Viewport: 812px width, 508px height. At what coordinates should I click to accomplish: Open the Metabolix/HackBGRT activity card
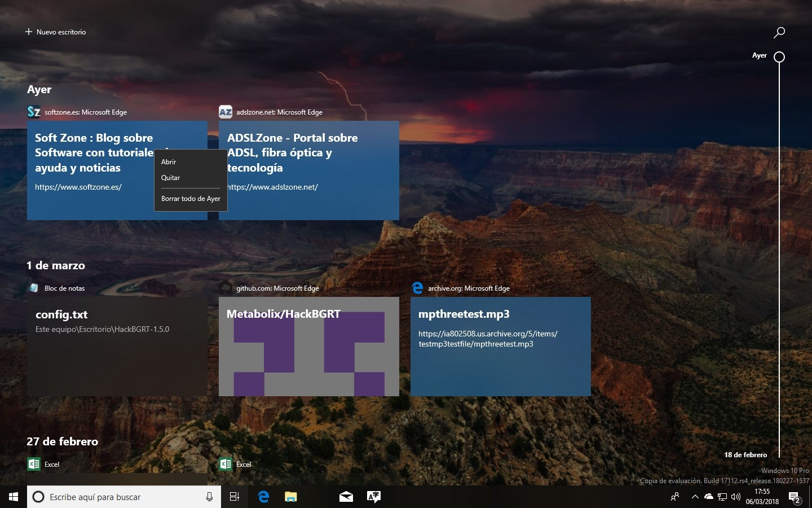(309, 347)
